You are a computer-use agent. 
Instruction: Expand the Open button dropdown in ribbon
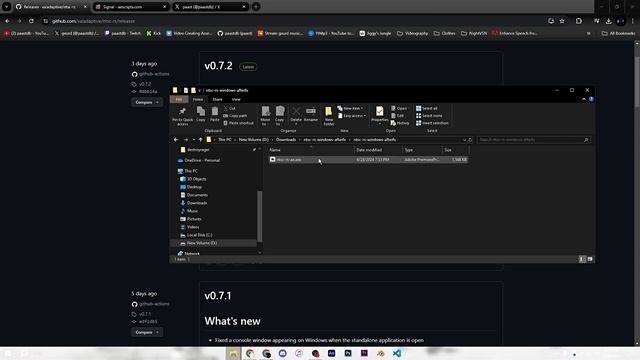tap(399, 108)
